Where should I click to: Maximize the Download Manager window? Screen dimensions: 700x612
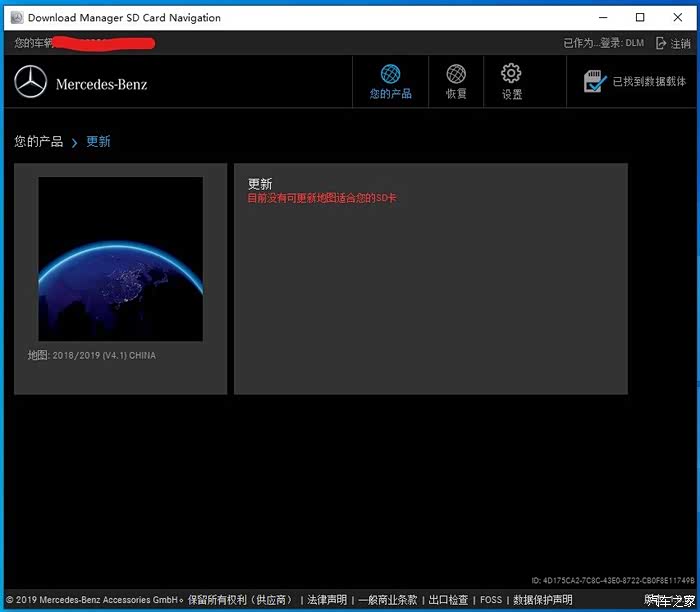pos(640,17)
